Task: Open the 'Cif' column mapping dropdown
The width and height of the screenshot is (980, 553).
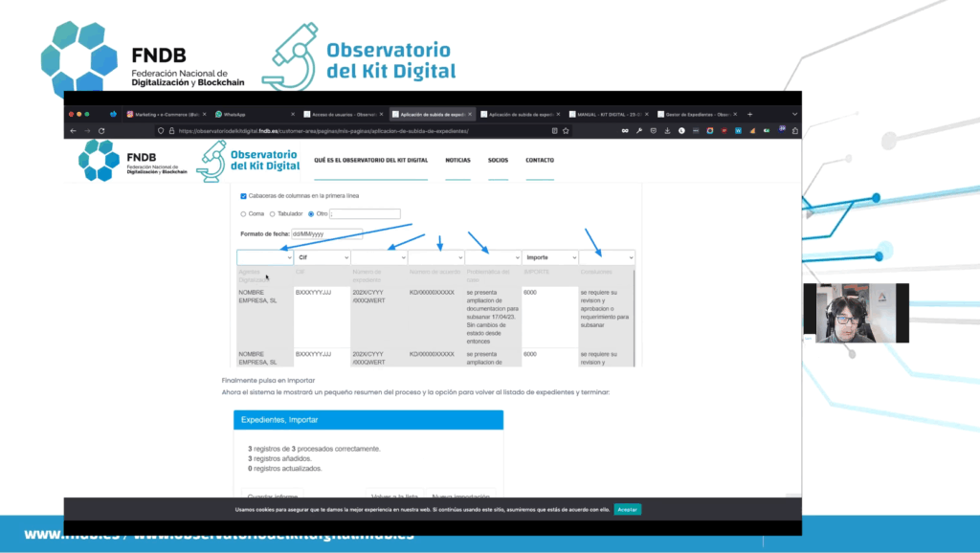Action: click(x=322, y=257)
